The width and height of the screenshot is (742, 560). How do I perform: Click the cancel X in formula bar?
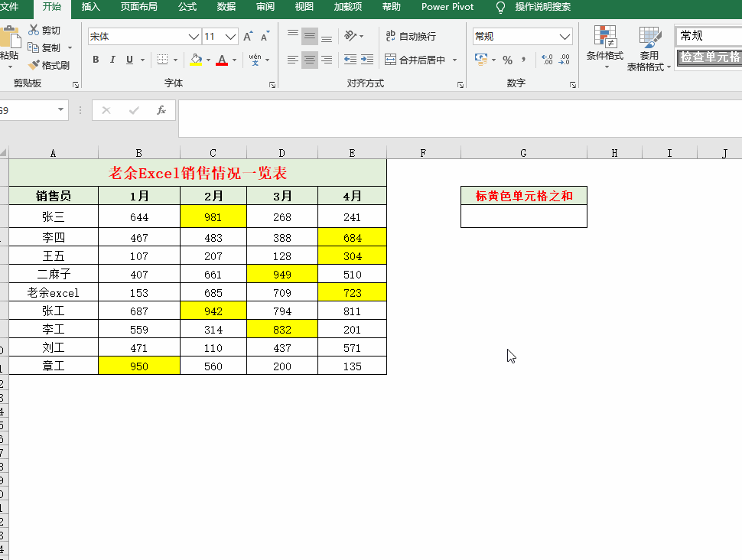pos(106,110)
